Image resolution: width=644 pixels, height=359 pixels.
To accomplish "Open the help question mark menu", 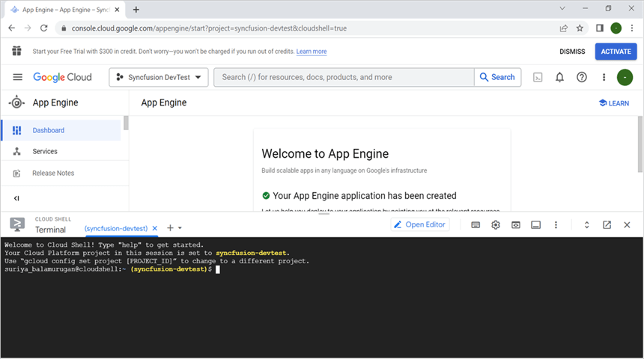I will tap(582, 77).
